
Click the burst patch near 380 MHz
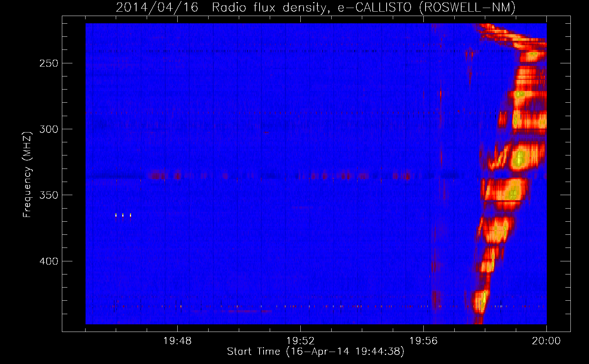tap(497, 230)
